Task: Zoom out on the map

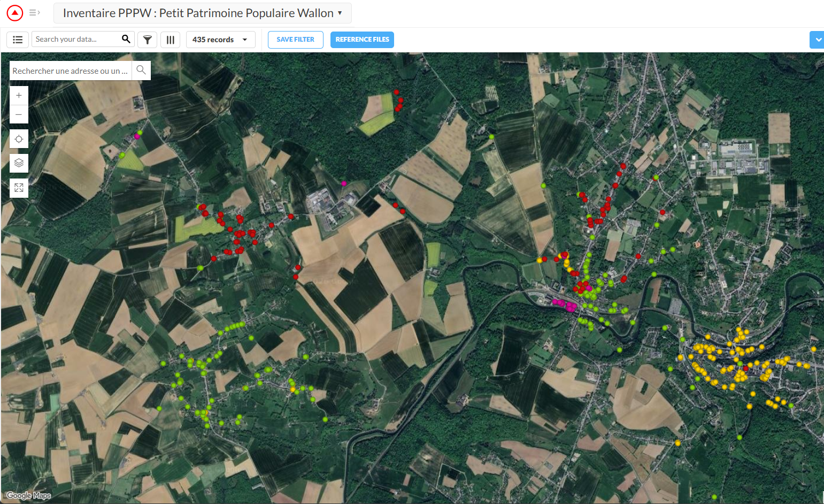Action: coord(19,114)
